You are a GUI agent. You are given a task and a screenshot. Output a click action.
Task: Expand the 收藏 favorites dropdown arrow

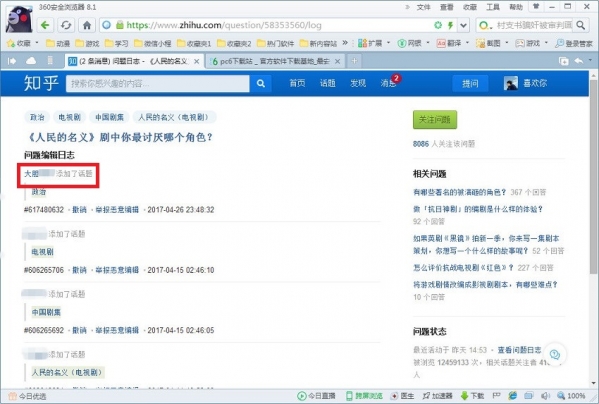pos(37,43)
